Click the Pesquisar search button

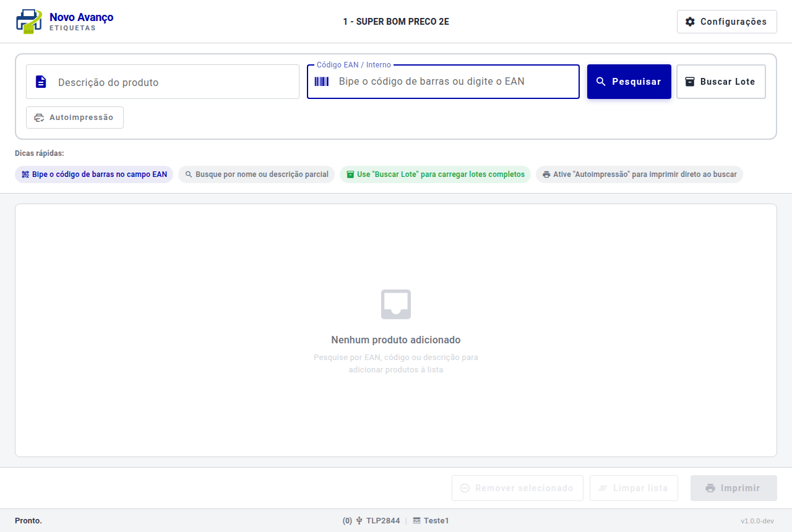(x=629, y=82)
